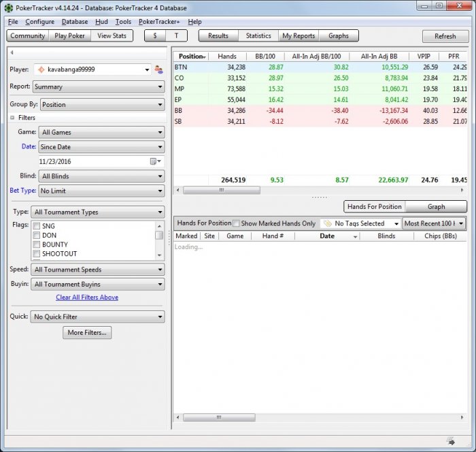
Task: Open the Group By Position dropdown
Action: pyautogui.click(x=102, y=105)
